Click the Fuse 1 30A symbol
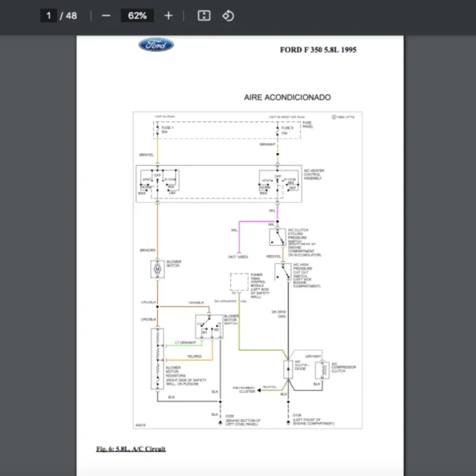 coord(157,129)
